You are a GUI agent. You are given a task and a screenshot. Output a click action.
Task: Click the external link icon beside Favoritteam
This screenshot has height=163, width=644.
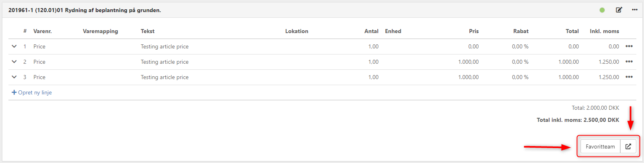pos(628,146)
